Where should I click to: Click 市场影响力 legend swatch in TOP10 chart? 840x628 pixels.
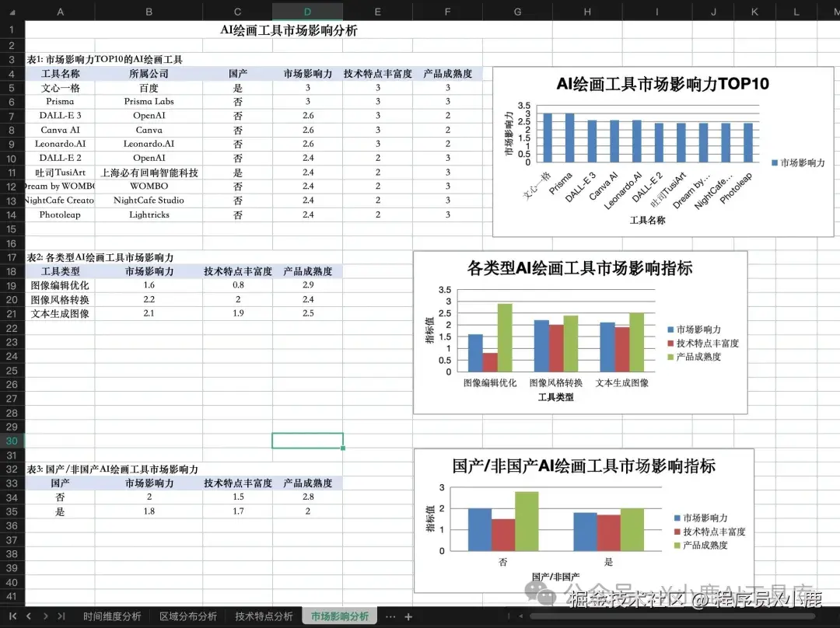point(774,162)
